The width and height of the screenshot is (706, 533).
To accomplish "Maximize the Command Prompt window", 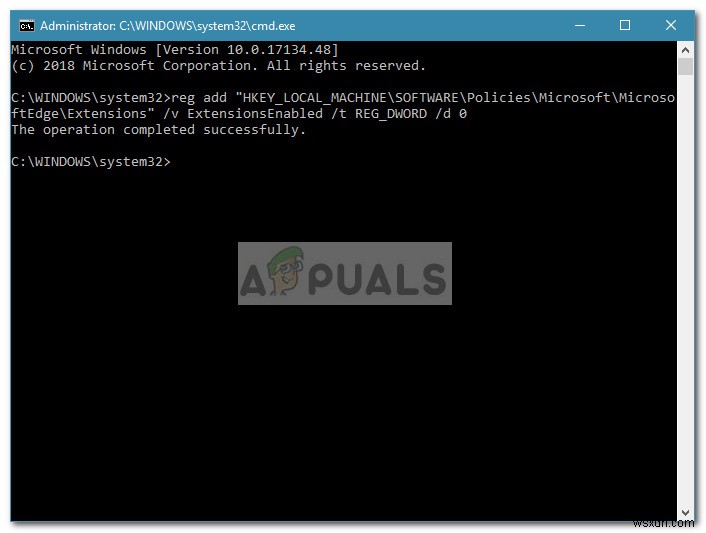I will 625,25.
